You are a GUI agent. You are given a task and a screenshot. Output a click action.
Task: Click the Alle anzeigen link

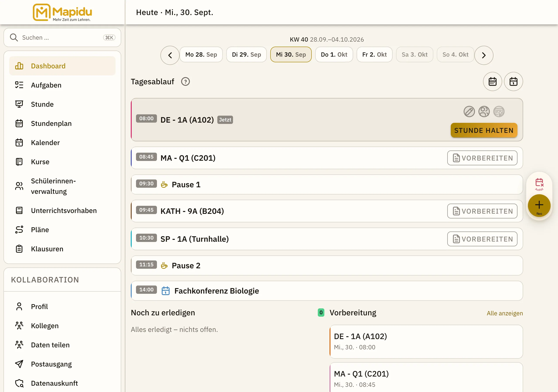[x=505, y=313]
